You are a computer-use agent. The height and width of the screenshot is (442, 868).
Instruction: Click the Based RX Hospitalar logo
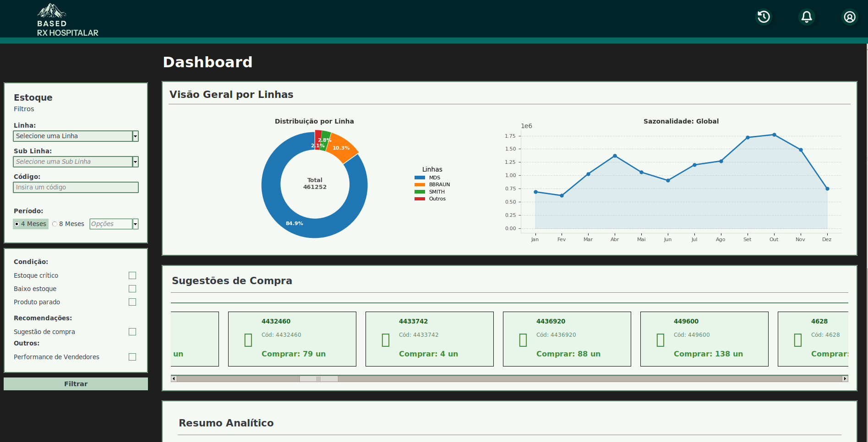click(67, 20)
